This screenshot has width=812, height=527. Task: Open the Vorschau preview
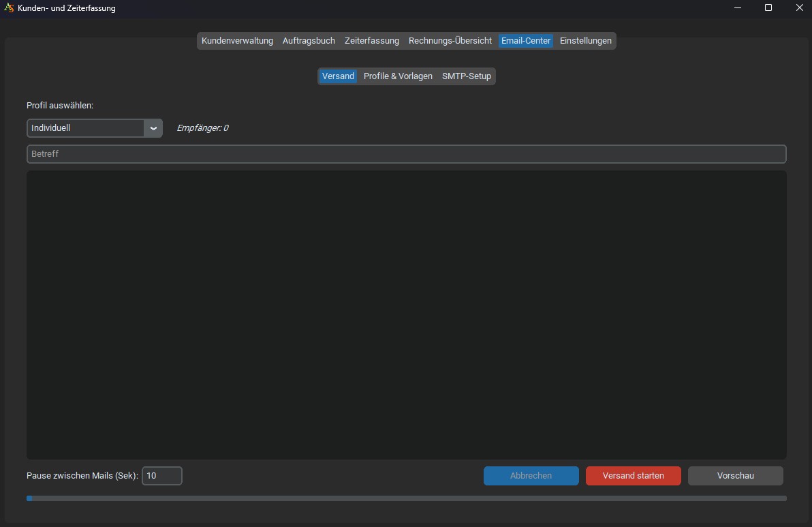click(x=735, y=476)
